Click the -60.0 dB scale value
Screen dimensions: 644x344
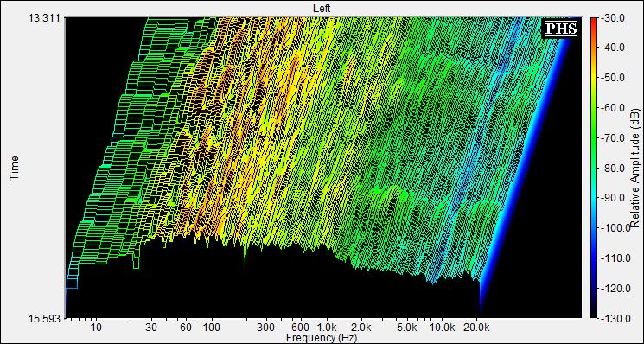tap(613, 108)
